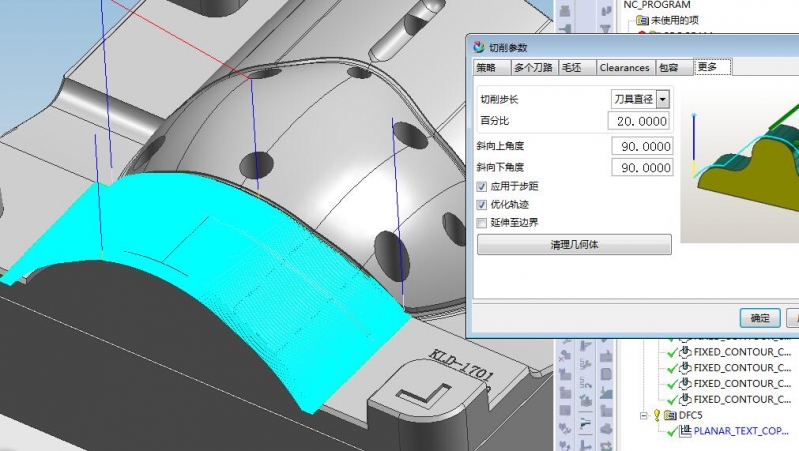The height and width of the screenshot is (451, 799).
Task: Collapse the DFC5 group
Action: click(644, 416)
